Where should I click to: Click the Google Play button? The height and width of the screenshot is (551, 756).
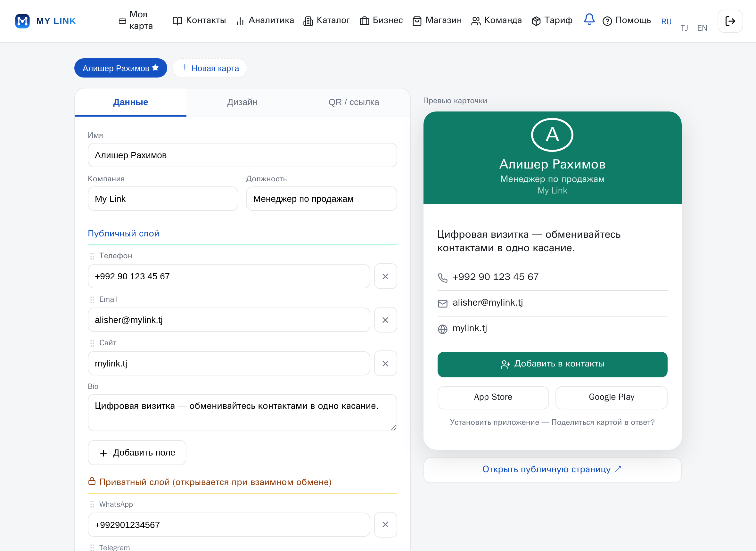[611, 397]
